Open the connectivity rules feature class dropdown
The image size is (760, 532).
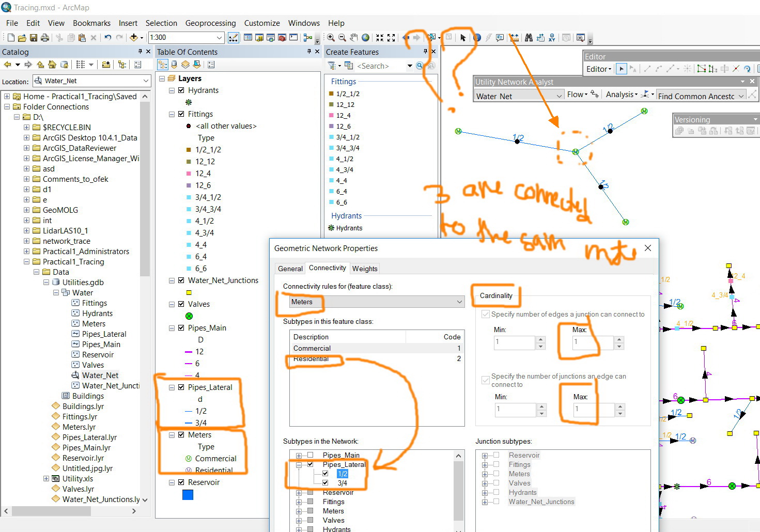point(459,302)
